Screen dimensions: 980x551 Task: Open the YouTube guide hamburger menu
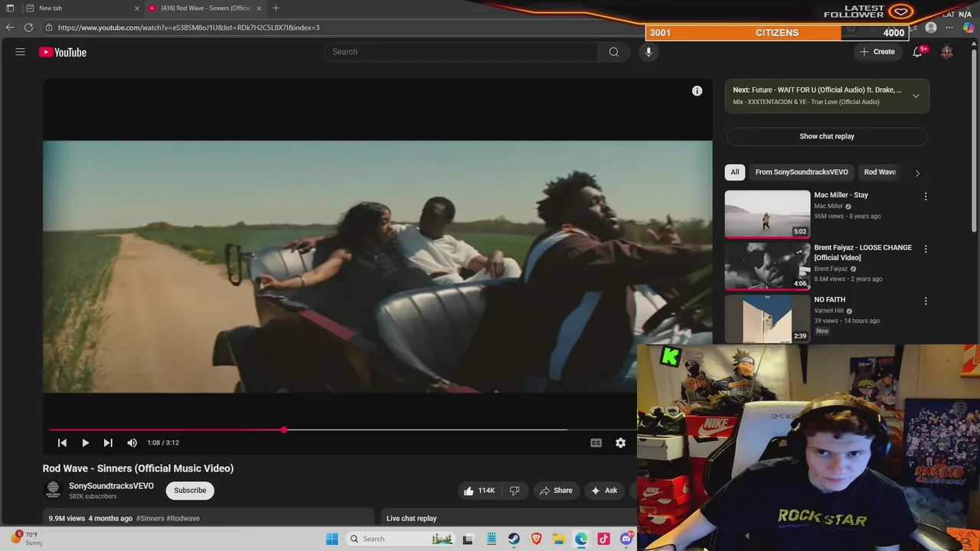click(21, 52)
